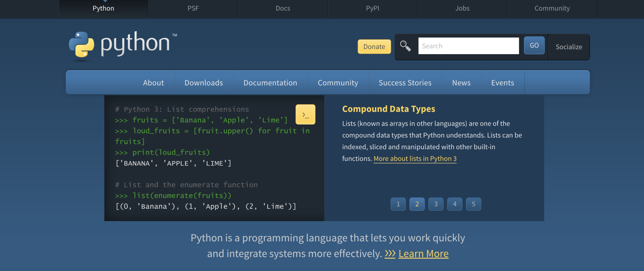Open the Events menu item
Screen dimensions: 644x271
503,83
